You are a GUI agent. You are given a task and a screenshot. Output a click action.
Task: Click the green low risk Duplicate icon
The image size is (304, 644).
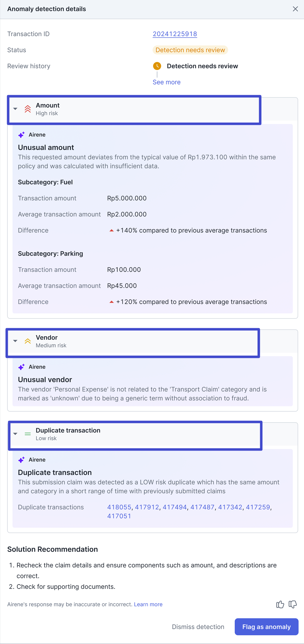coord(28,434)
